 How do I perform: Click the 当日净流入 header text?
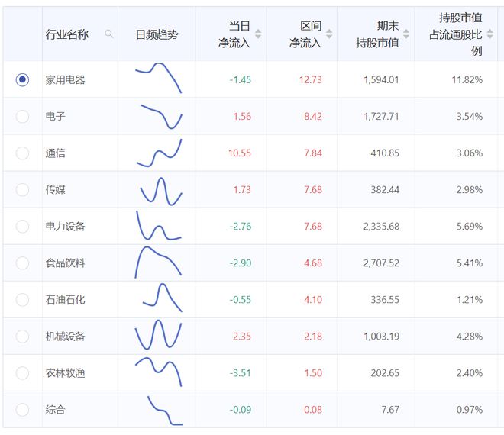(234, 34)
